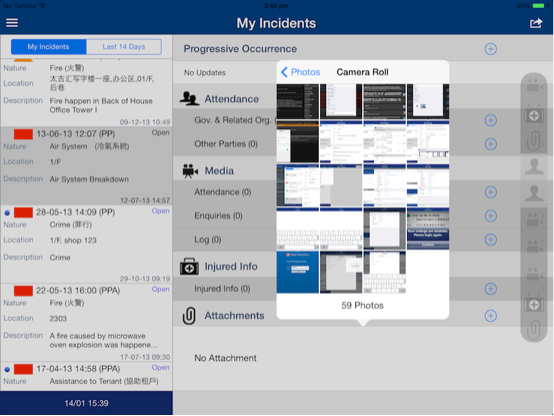The image size is (554, 416).
Task: Click red flag of 22-05-13 16:00 incident
Action: click(x=23, y=291)
